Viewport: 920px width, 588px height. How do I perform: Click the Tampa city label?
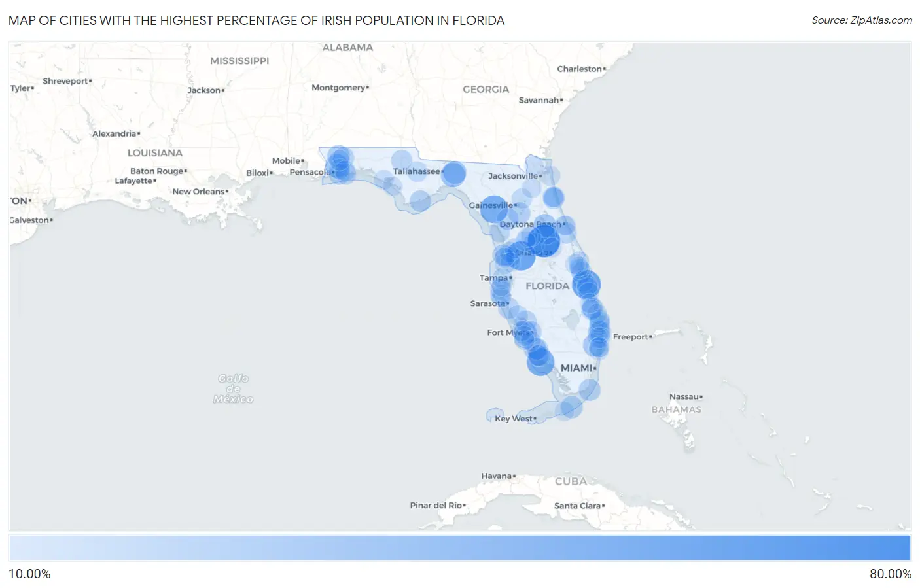[x=494, y=278]
